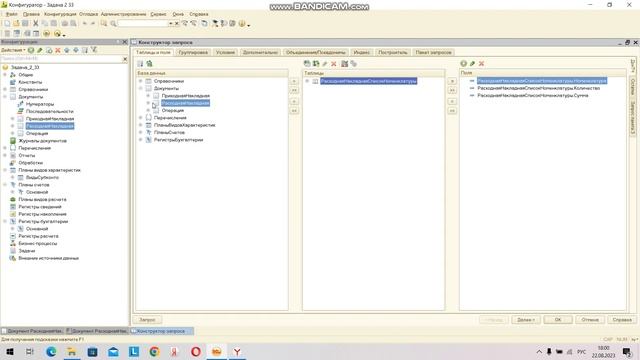This screenshot has height=360, width=640.
Task: Expand РасходнаяНакладнаяСписокНоменклатуры table in Таблицы
Action: click(x=307, y=81)
